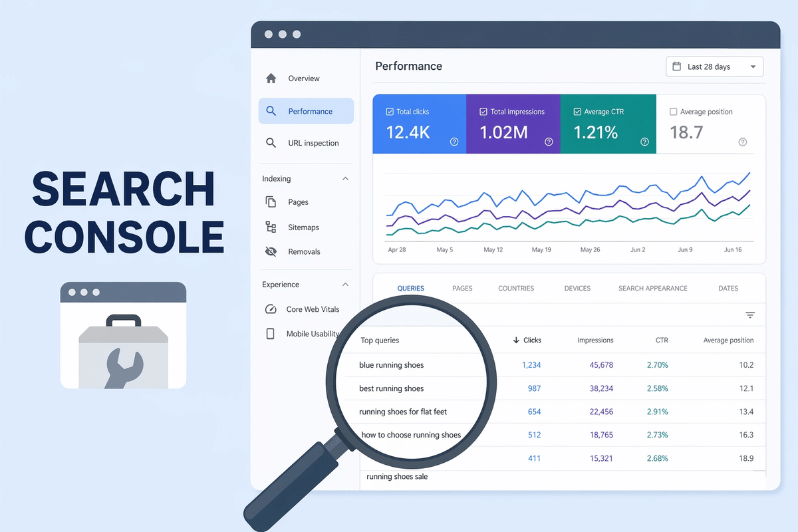Click the calendar icon in date range
Viewport: 798px width, 532px height.
[677, 66]
